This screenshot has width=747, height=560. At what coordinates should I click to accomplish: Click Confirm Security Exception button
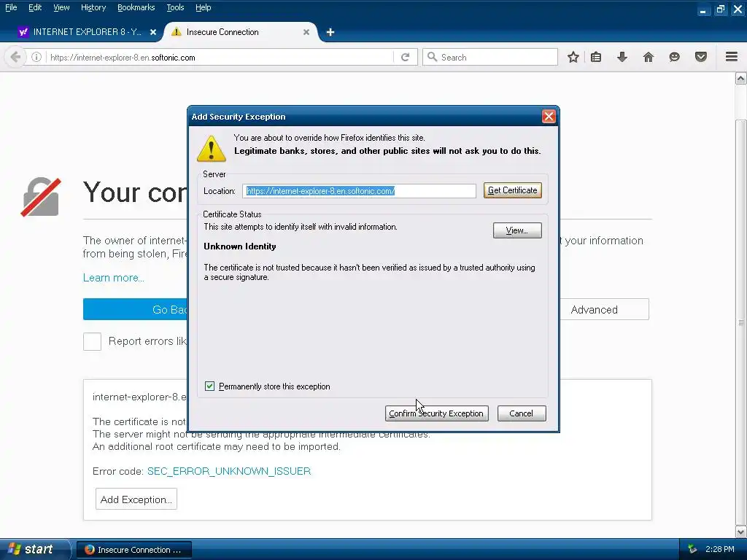pyautogui.click(x=436, y=413)
